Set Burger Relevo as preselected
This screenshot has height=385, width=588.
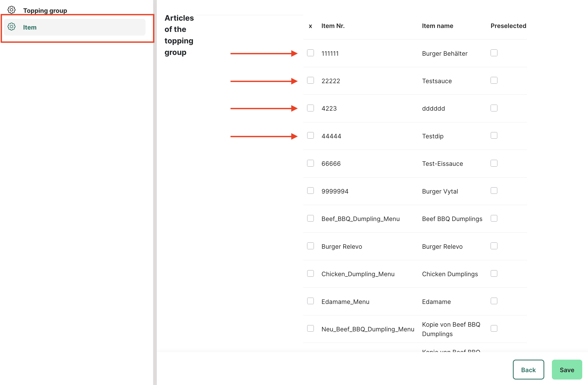[494, 246]
